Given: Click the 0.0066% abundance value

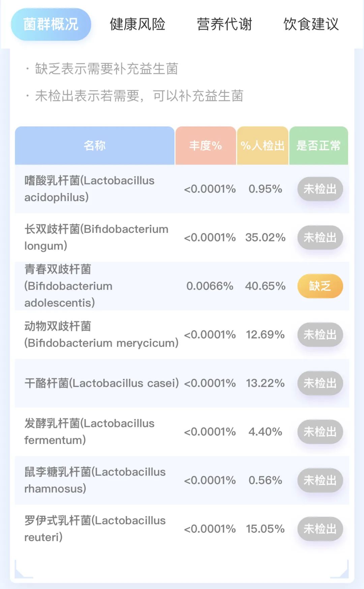Looking at the screenshot, I should (x=210, y=286).
